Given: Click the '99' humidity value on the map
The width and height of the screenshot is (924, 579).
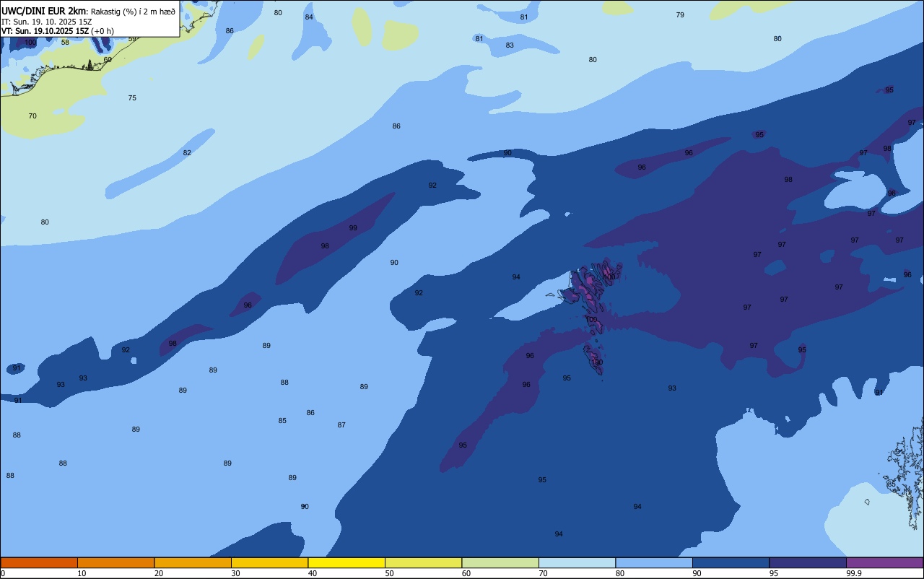Looking at the screenshot, I should tap(353, 228).
